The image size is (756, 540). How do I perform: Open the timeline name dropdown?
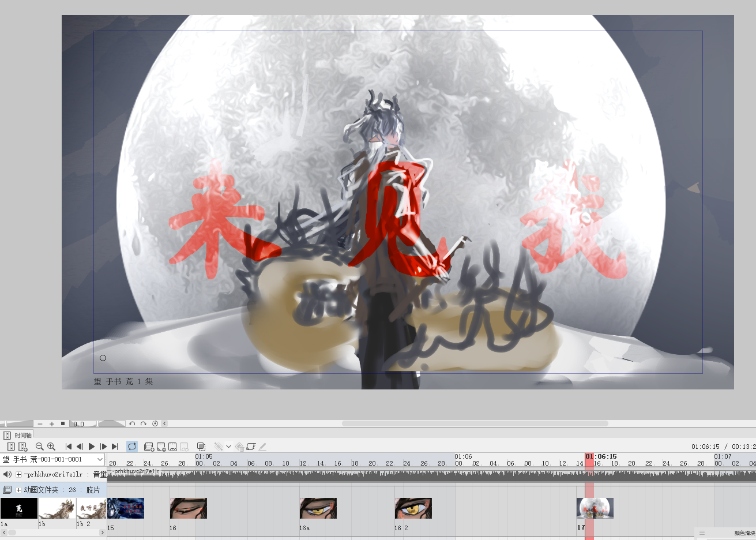click(100, 459)
